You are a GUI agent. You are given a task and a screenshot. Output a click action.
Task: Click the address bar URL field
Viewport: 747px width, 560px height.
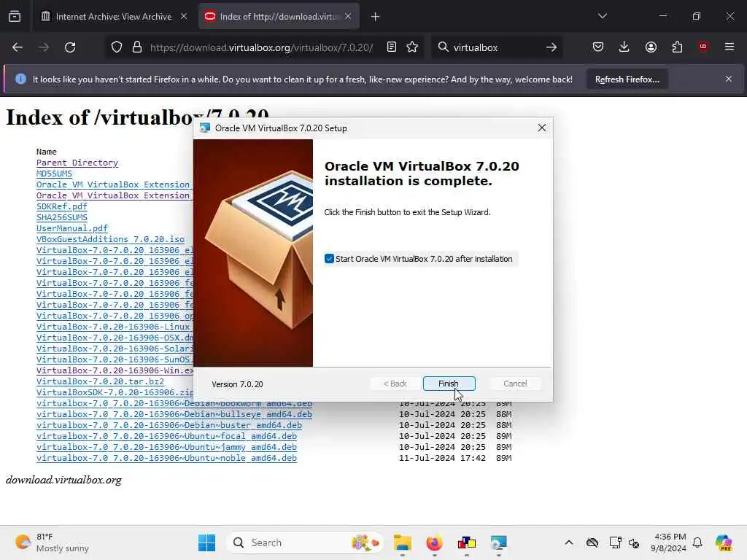(261, 47)
